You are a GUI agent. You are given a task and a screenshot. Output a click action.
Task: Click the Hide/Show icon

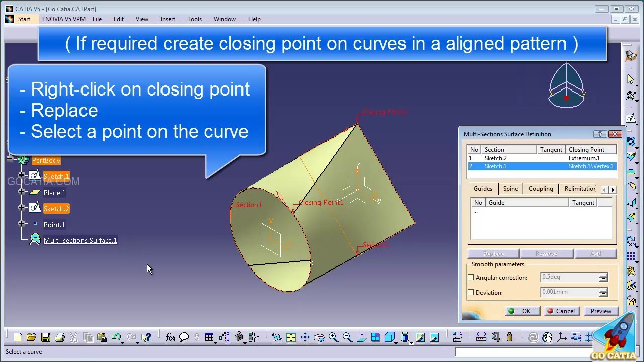click(x=420, y=337)
